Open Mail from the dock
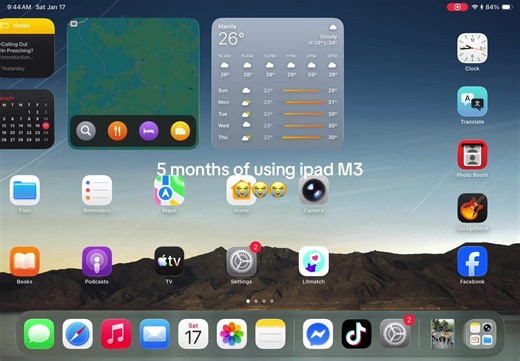The width and height of the screenshot is (520, 361). point(155,334)
